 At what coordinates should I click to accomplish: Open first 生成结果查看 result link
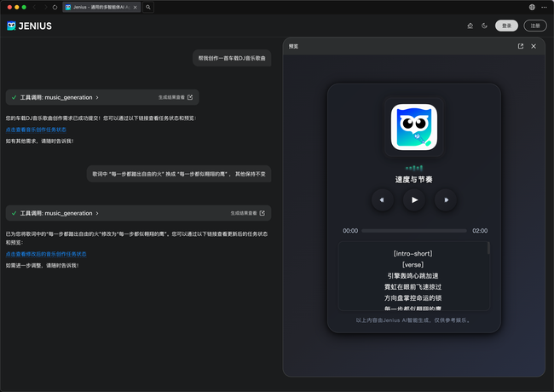(x=176, y=97)
